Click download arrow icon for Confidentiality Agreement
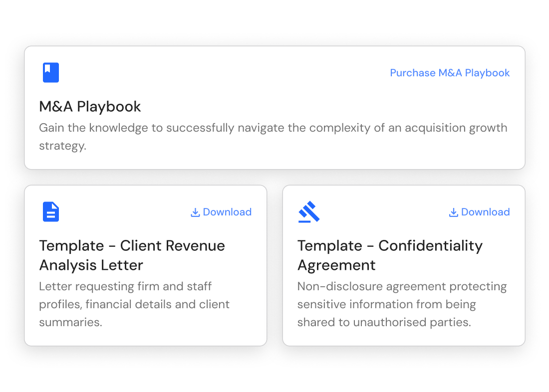This screenshot has width=549, height=392. pyautogui.click(x=453, y=212)
